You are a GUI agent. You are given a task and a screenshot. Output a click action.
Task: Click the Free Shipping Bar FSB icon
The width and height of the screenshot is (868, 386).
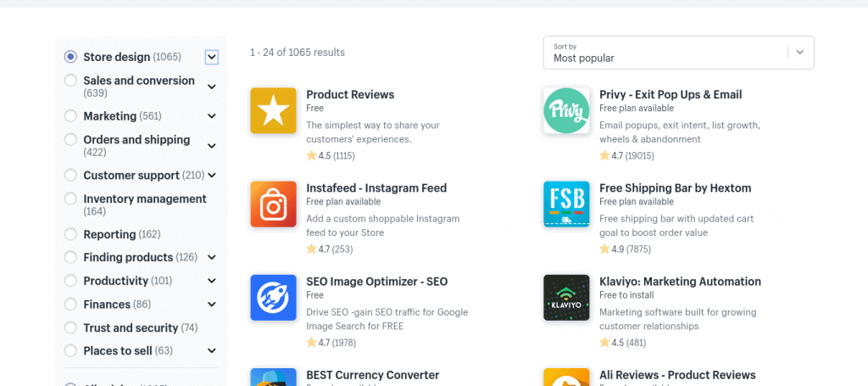coord(566,204)
